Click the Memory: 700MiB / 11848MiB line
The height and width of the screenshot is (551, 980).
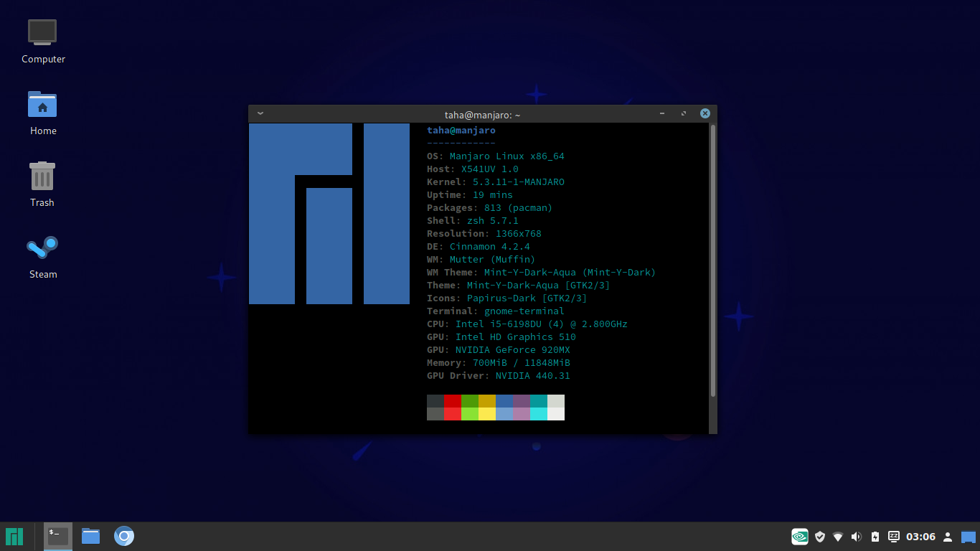tap(499, 362)
